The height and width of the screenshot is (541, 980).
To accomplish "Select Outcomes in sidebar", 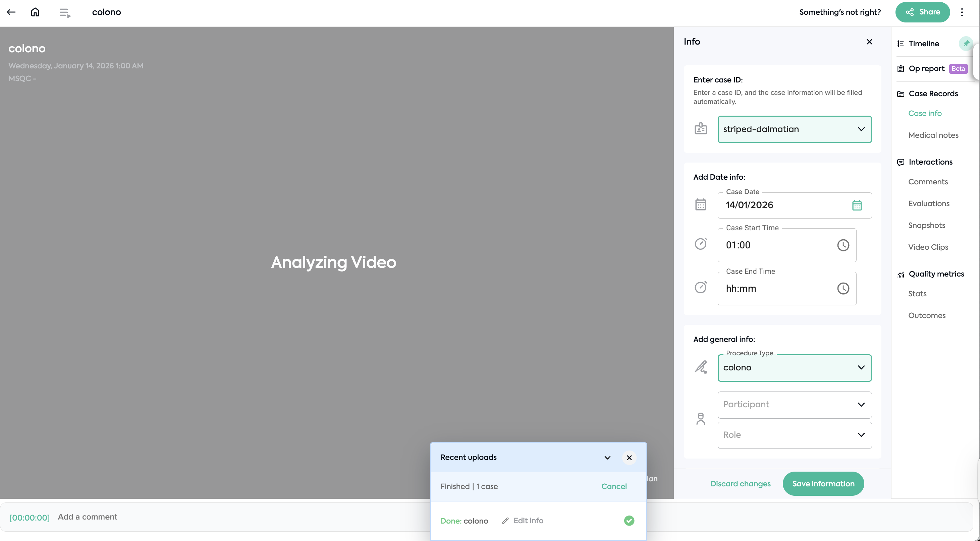I will 927,315.
